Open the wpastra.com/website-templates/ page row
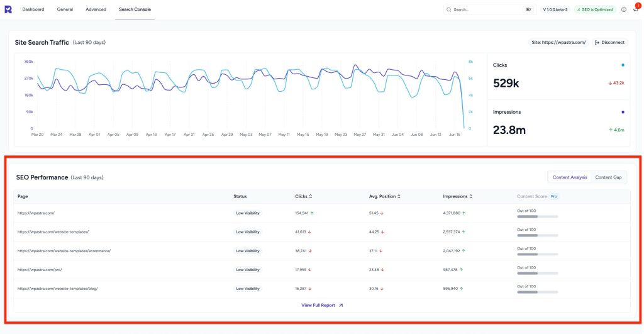 click(x=53, y=232)
